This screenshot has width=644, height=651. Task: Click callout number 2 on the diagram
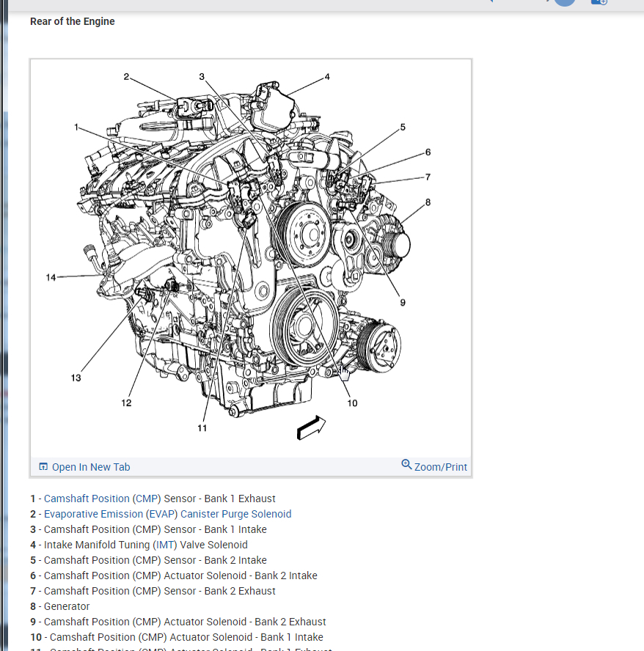click(126, 76)
